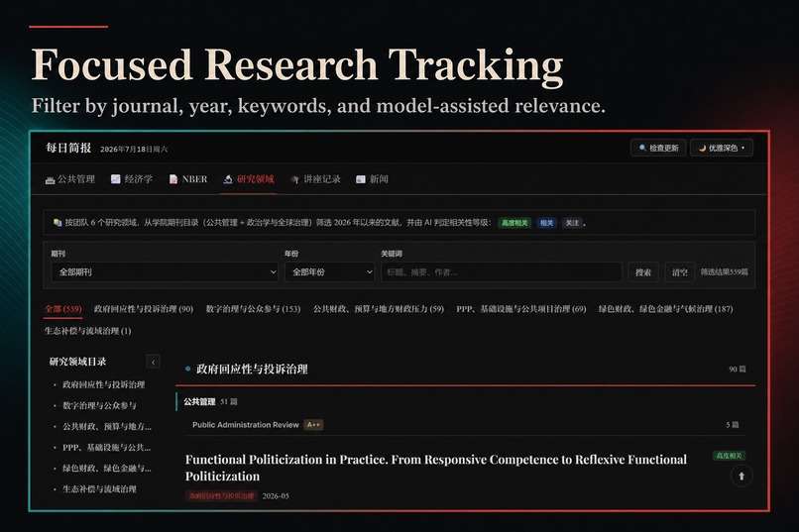Open 绿色财政、绿色金融与... in the sidebar

[107, 469]
